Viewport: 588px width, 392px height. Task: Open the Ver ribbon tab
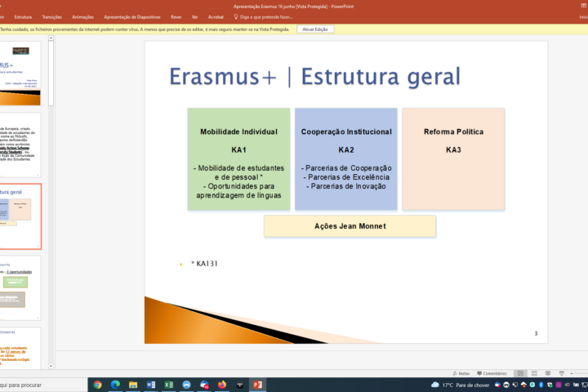tap(194, 17)
